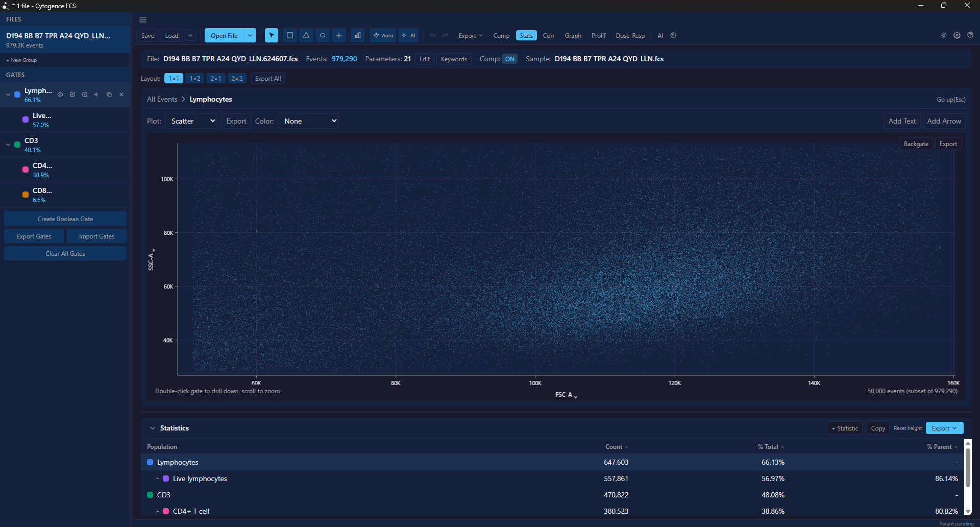Open the Load dropdown arrow
The width and height of the screenshot is (980, 527).
click(x=190, y=35)
